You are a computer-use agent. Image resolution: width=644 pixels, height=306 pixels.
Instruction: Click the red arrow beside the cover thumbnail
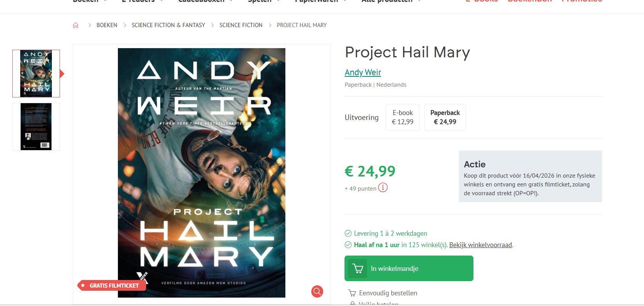click(62, 73)
